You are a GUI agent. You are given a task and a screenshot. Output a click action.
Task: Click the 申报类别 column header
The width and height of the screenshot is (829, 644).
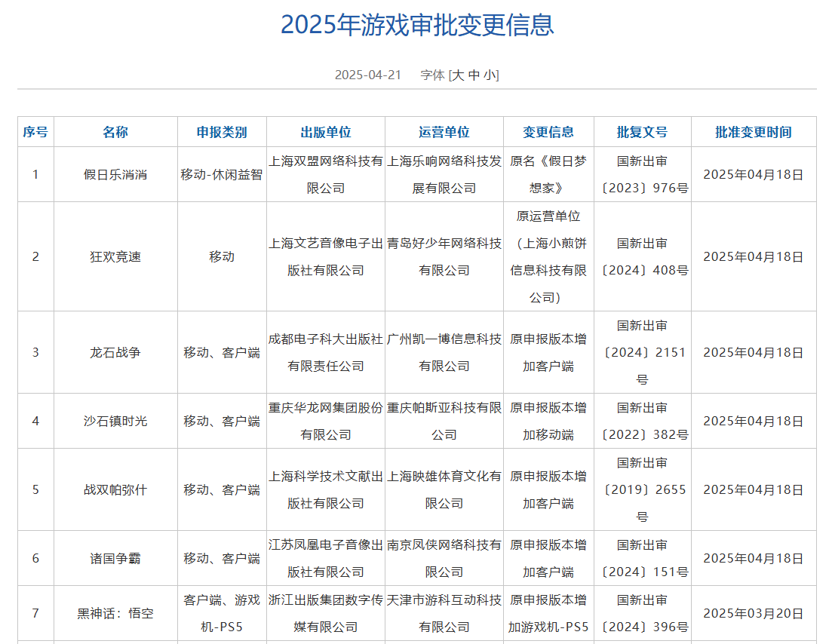pyautogui.click(x=222, y=132)
